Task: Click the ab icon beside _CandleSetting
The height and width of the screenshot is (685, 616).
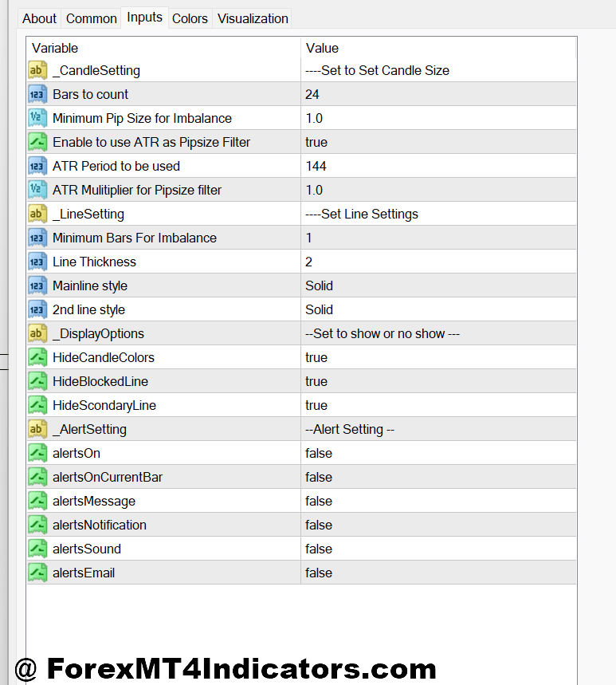Action: pyautogui.click(x=37, y=70)
